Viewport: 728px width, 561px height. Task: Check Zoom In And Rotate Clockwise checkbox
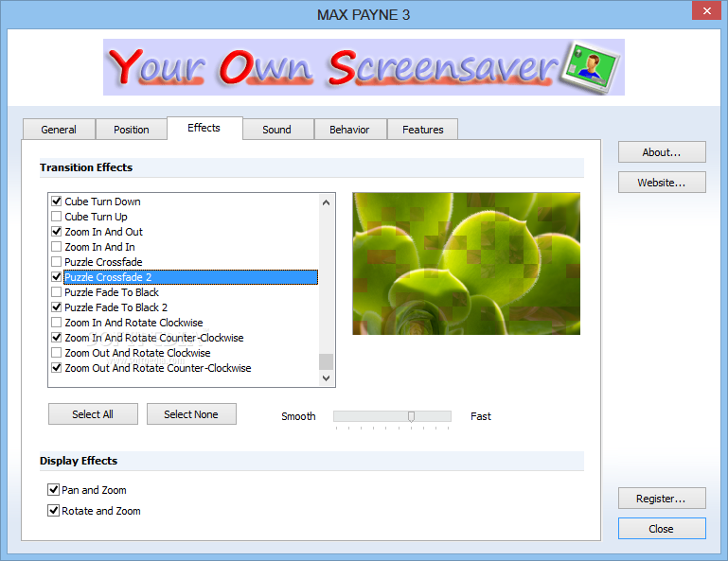coord(56,322)
